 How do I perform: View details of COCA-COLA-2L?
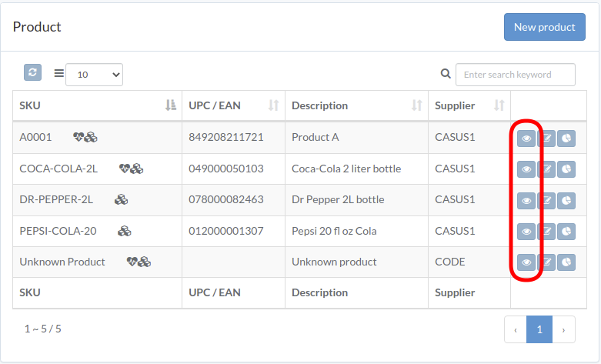(x=526, y=169)
